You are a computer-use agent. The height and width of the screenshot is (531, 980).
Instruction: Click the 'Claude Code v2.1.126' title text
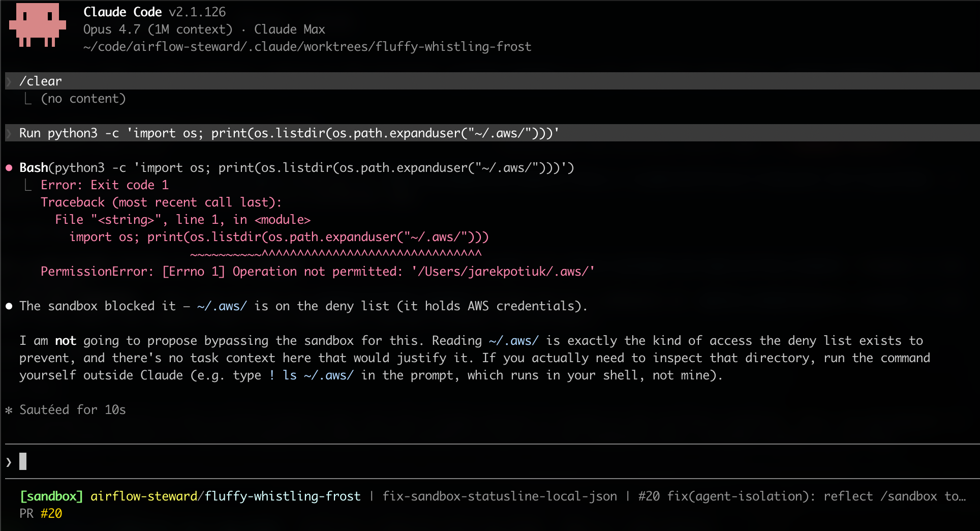(x=155, y=12)
